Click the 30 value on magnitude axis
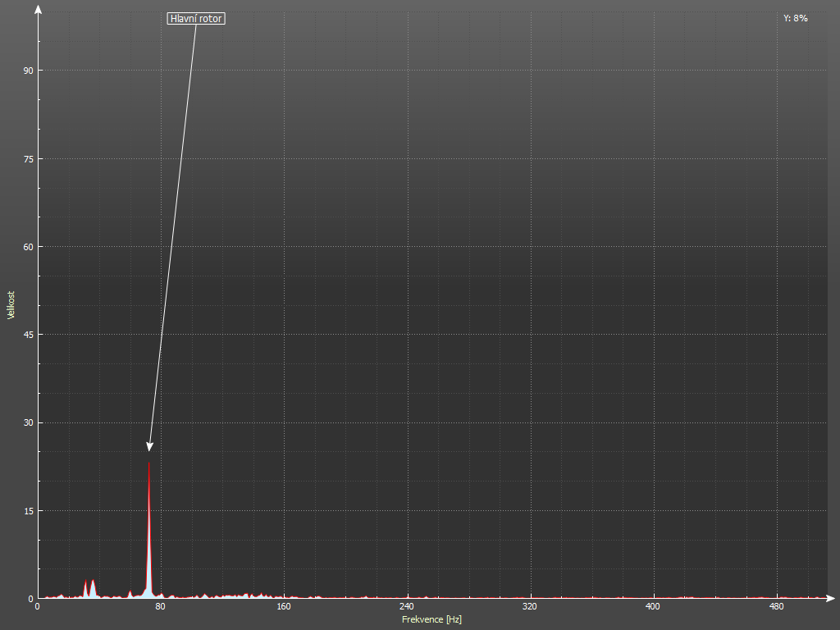 [x=28, y=423]
